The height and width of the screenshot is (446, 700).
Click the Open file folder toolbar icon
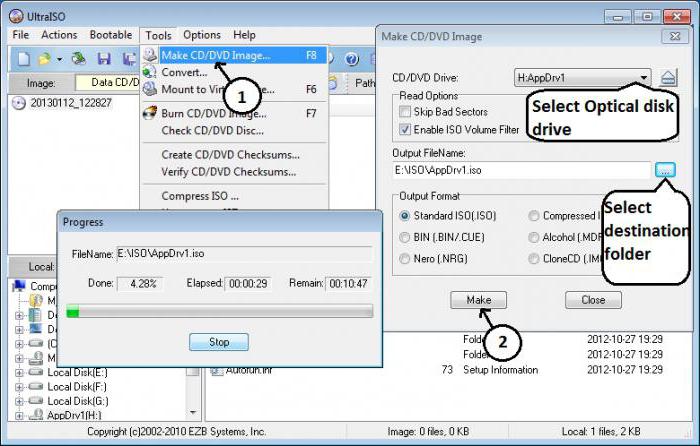pos(45,58)
